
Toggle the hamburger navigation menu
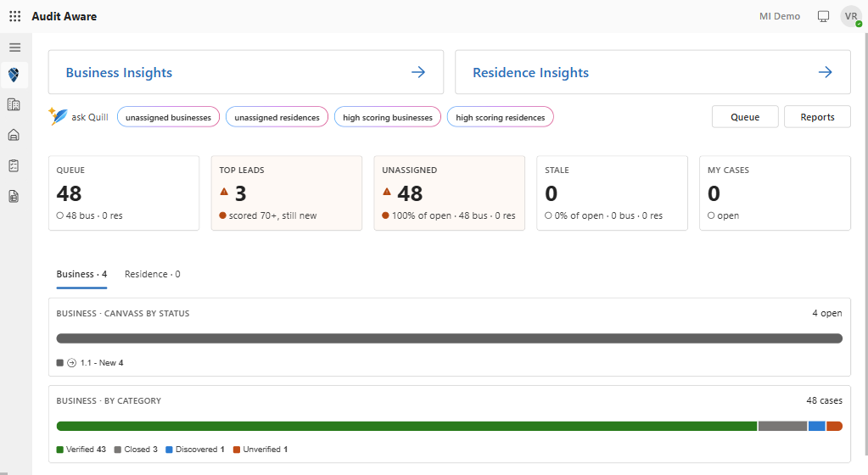pyautogui.click(x=15, y=47)
